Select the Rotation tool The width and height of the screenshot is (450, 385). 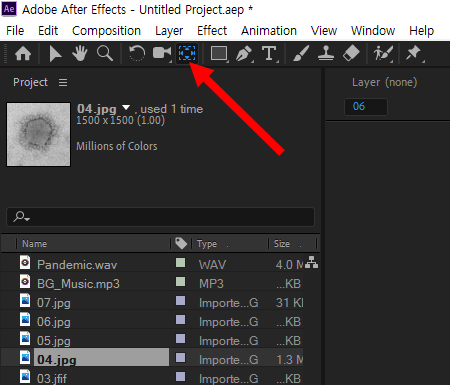137,53
